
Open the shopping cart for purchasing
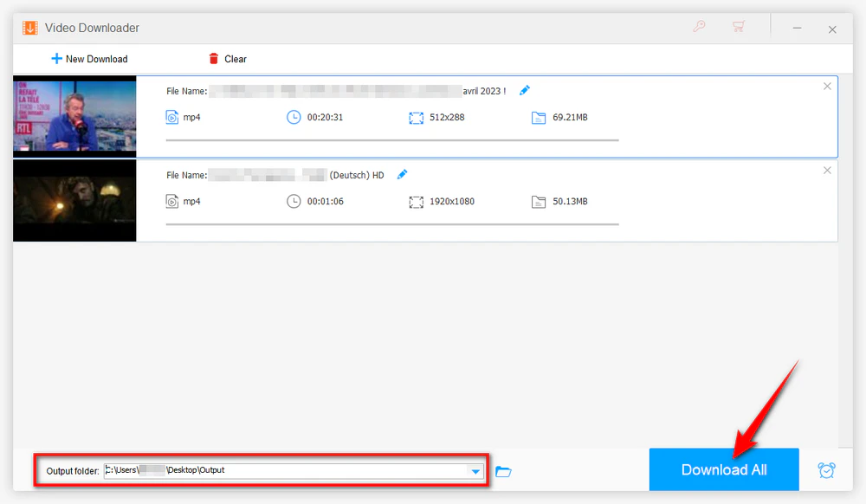[739, 27]
